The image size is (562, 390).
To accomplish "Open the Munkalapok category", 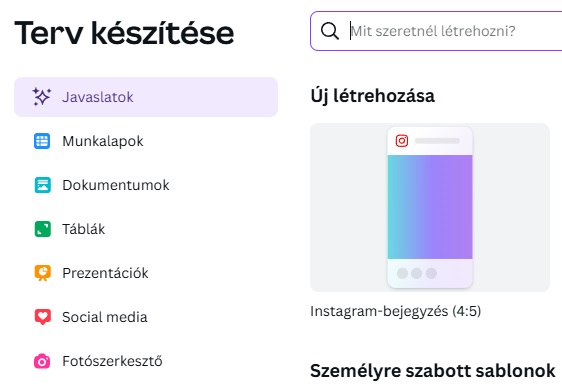I will [x=146, y=141].
